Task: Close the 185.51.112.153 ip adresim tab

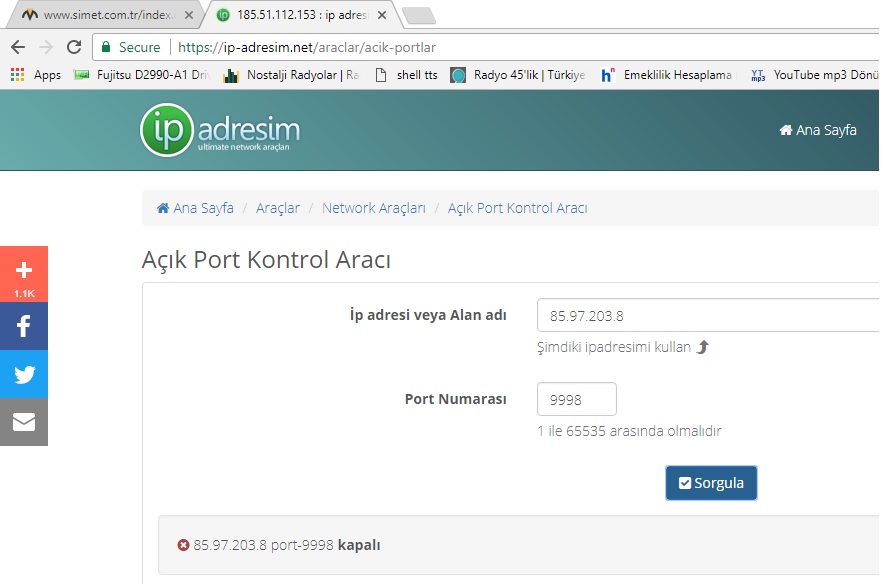Action: click(381, 15)
